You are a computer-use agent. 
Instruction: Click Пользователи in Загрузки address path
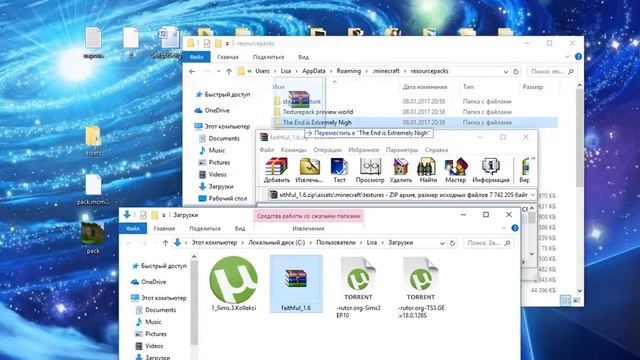click(x=336, y=242)
